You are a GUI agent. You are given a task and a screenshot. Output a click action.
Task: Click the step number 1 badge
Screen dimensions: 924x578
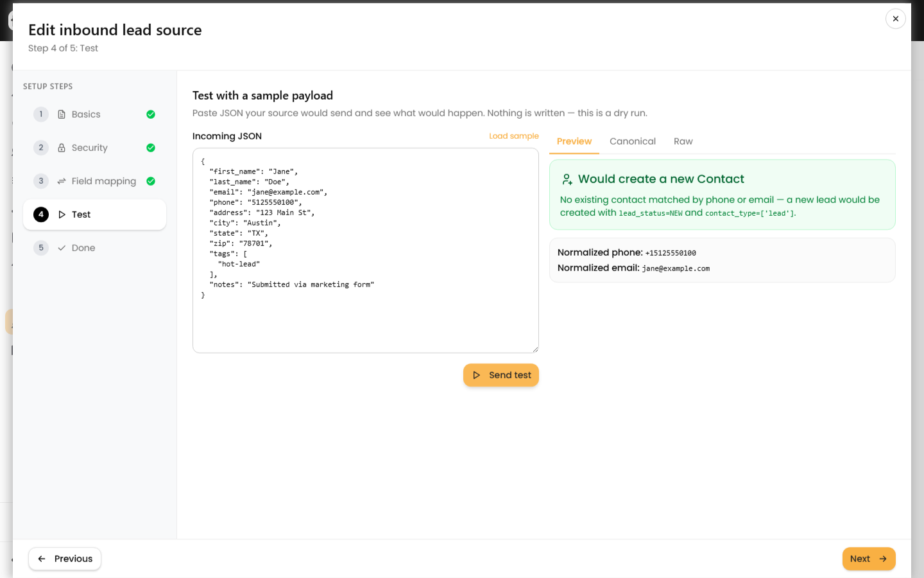[41, 114]
